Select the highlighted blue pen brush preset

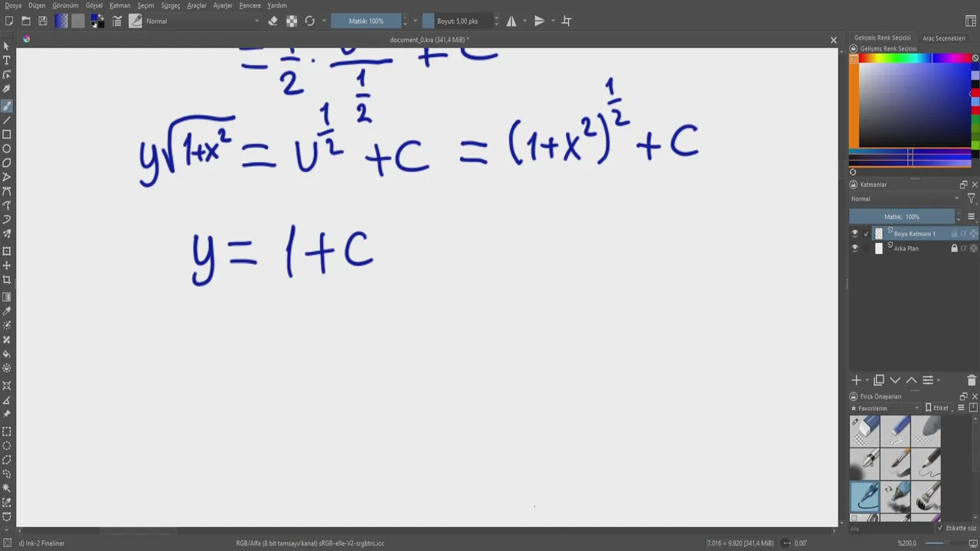(x=864, y=497)
